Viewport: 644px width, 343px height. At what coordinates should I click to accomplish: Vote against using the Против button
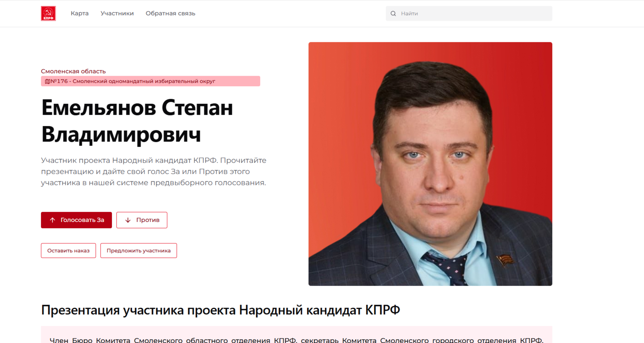(x=142, y=220)
